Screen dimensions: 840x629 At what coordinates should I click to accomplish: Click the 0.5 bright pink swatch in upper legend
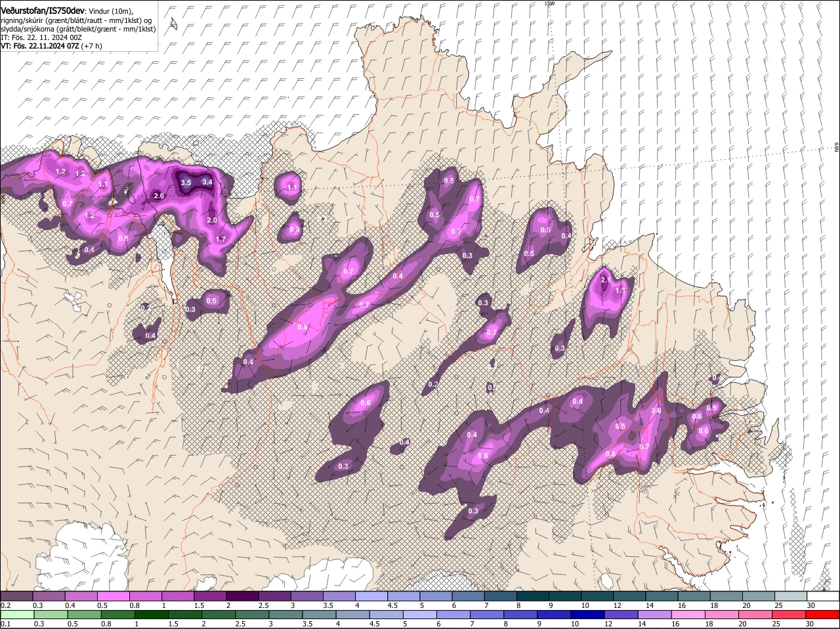(113, 596)
